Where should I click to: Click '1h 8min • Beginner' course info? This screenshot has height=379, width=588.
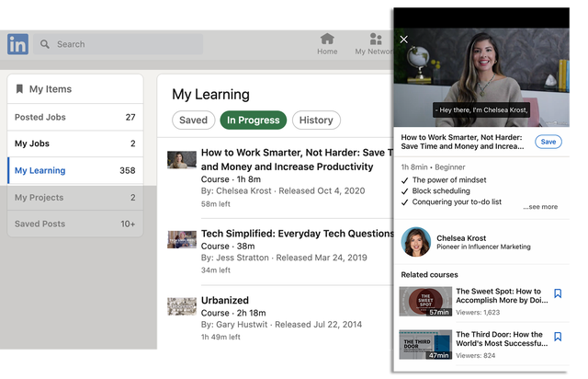pyautogui.click(x=433, y=167)
